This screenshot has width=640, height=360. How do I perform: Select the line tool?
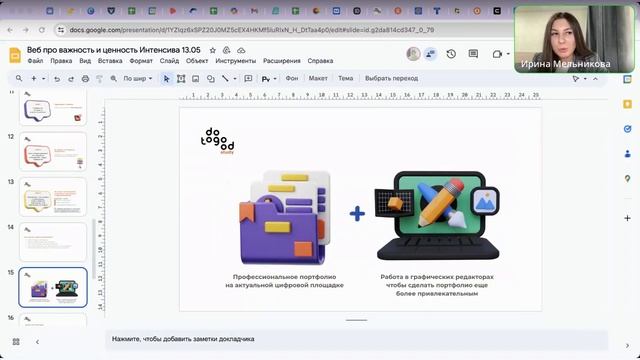point(225,78)
